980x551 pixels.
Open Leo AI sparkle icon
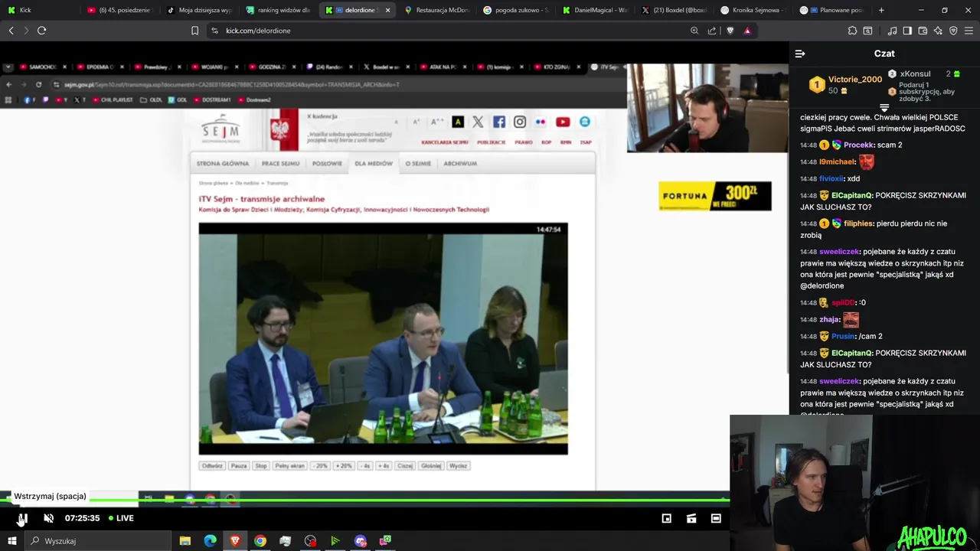938,31
